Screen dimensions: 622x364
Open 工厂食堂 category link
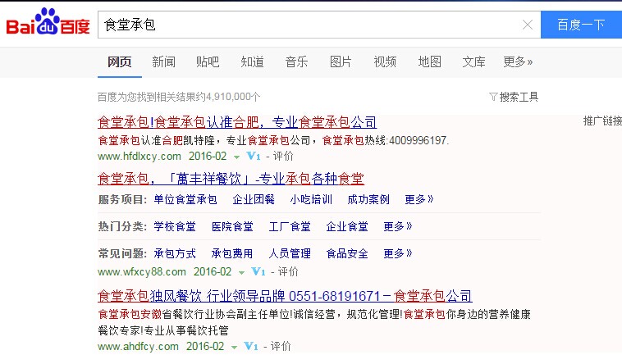(x=290, y=226)
